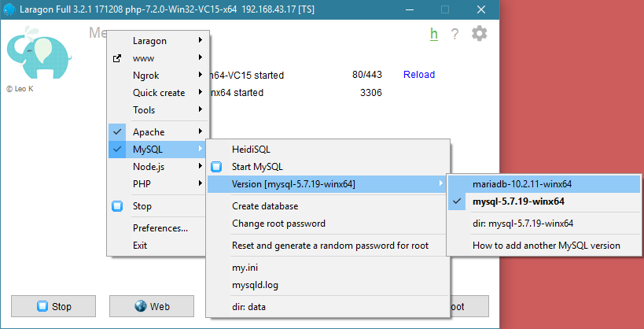The image size is (644, 329).
Task: Open the www menu entry
Action: point(158,58)
